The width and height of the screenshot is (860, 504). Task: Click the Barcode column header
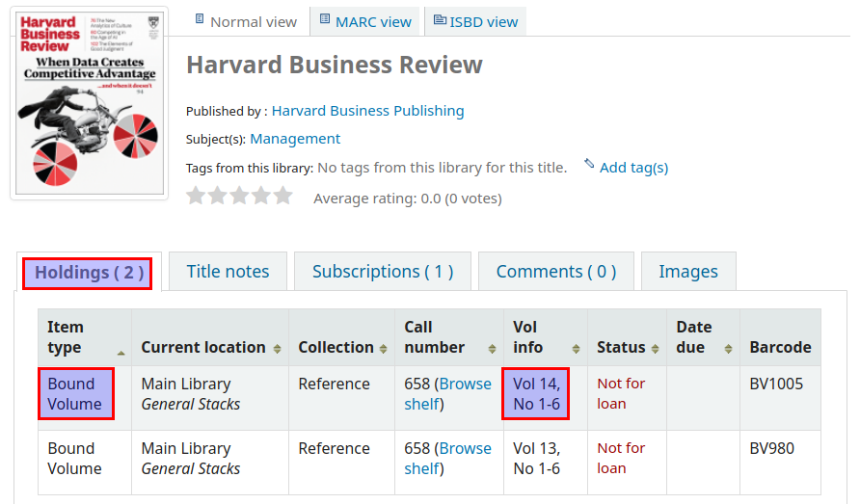coord(781,337)
